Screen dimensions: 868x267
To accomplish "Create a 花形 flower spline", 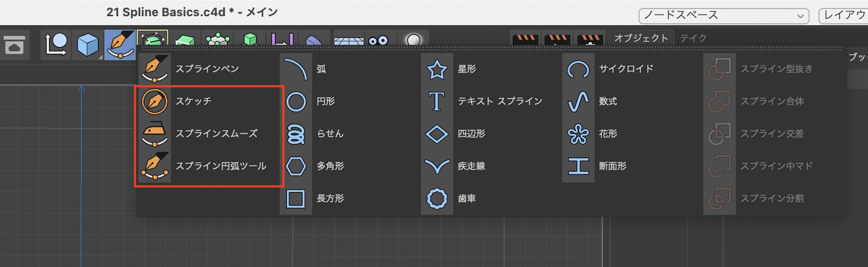I will coord(578,134).
